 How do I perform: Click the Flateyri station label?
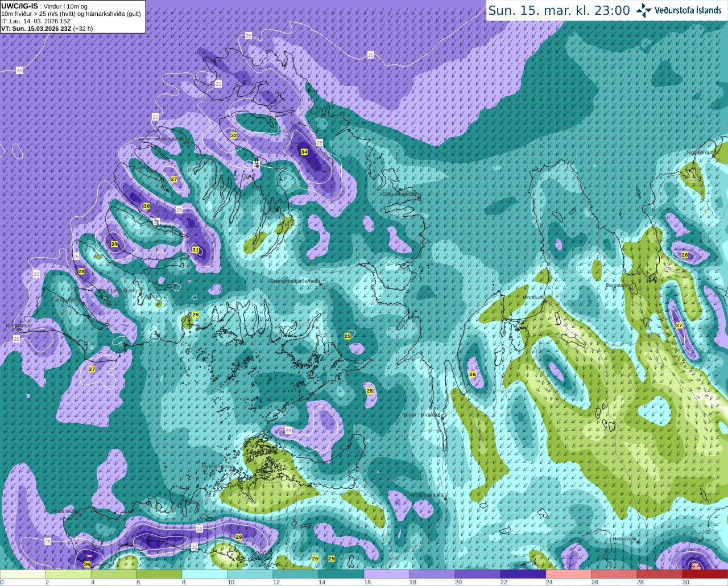tap(142, 168)
